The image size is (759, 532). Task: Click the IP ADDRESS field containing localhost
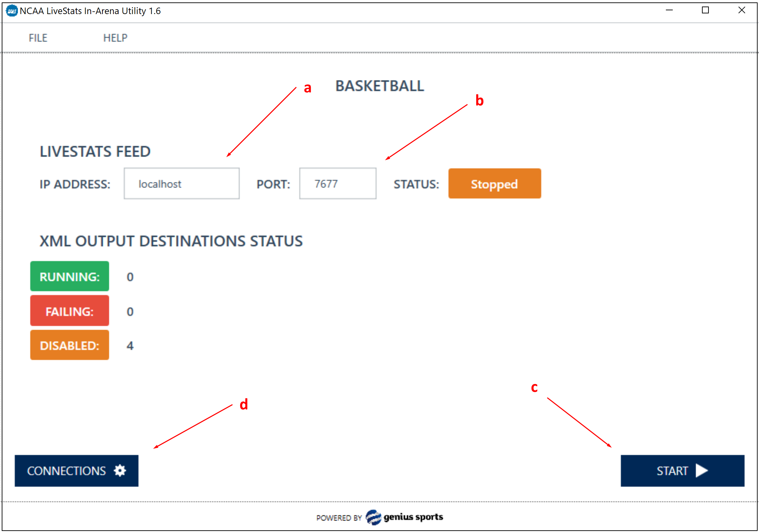pos(181,184)
